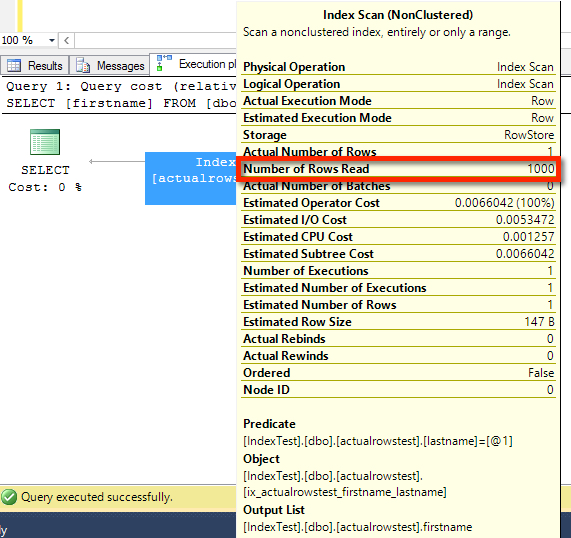Click the Results tab grid icon

click(x=14, y=66)
